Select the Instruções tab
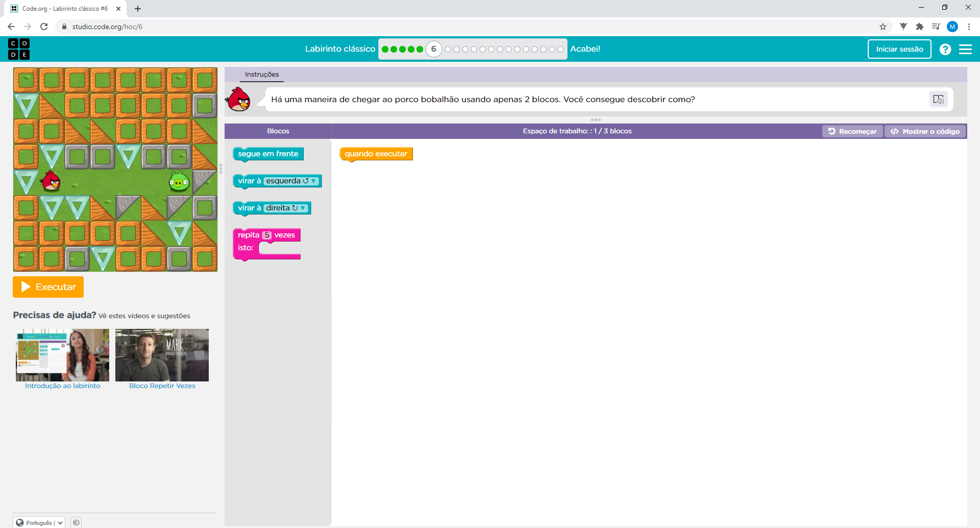 coord(262,75)
